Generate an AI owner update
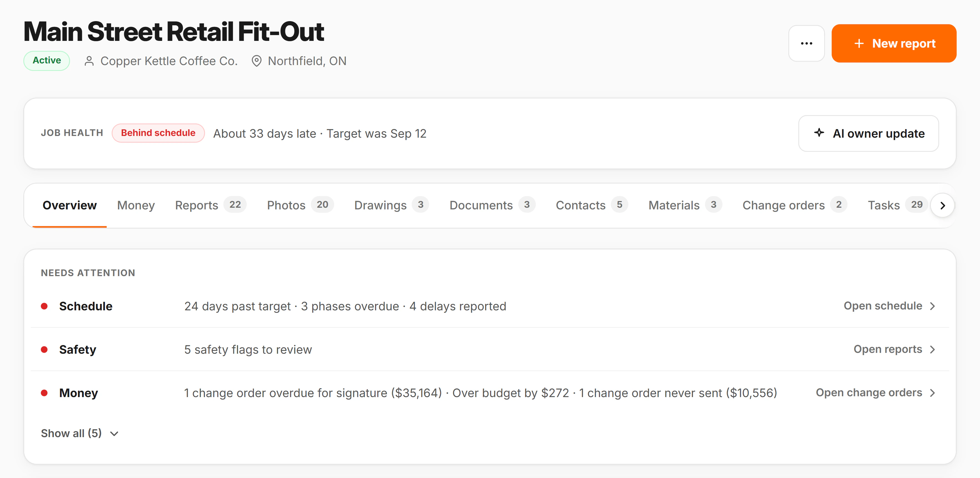The width and height of the screenshot is (980, 478). 868,133
